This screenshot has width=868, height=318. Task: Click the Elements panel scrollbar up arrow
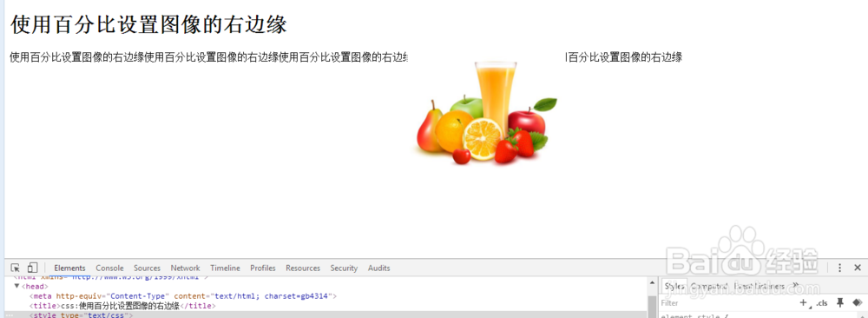(652, 283)
